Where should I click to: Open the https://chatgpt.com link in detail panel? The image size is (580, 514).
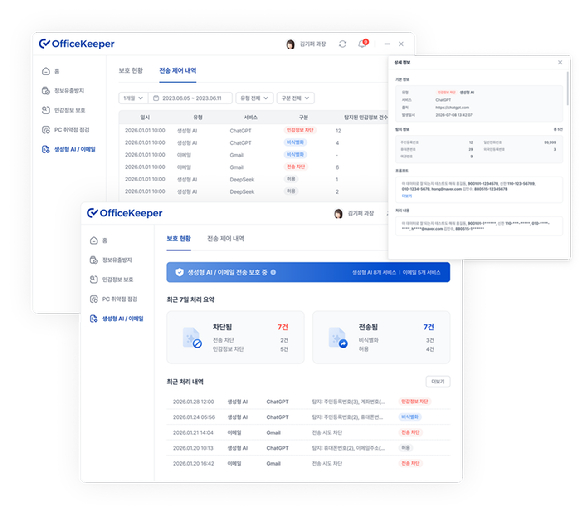pos(452,107)
